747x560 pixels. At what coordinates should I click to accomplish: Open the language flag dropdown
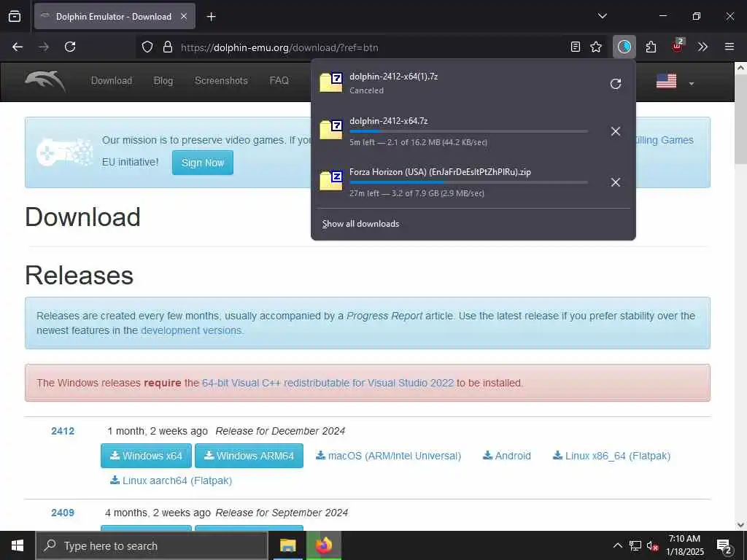click(675, 82)
